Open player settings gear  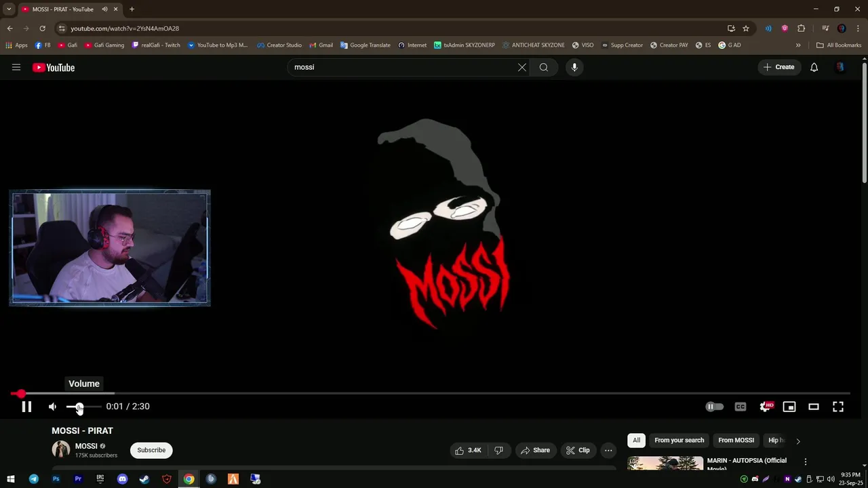(x=765, y=407)
